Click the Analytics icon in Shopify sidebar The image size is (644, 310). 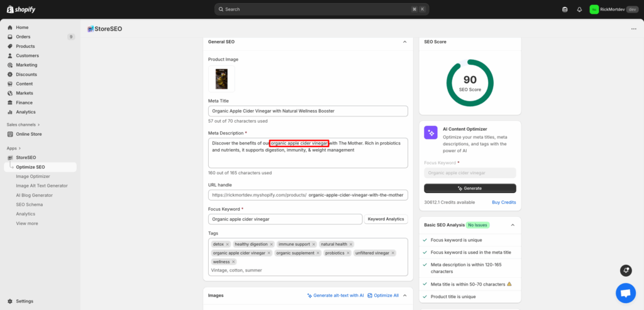pyautogui.click(x=11, y=112)
